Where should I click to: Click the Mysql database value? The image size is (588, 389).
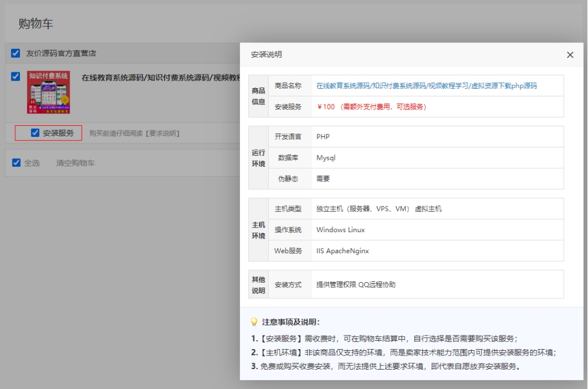tap(326, 157)
